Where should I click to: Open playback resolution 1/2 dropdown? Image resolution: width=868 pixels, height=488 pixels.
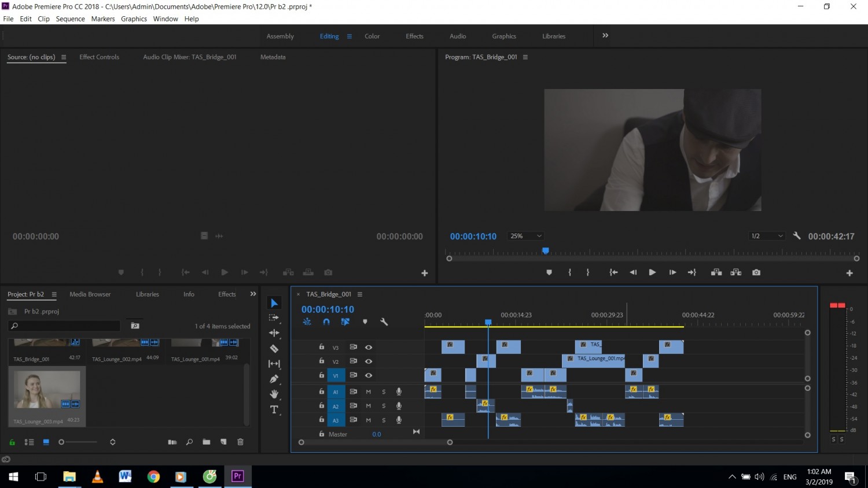point(767,236)
